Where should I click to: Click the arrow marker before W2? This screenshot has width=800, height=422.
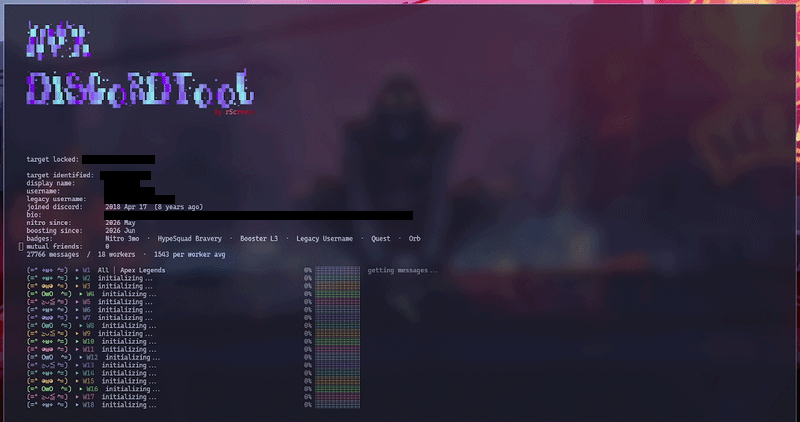click(77, 278)
